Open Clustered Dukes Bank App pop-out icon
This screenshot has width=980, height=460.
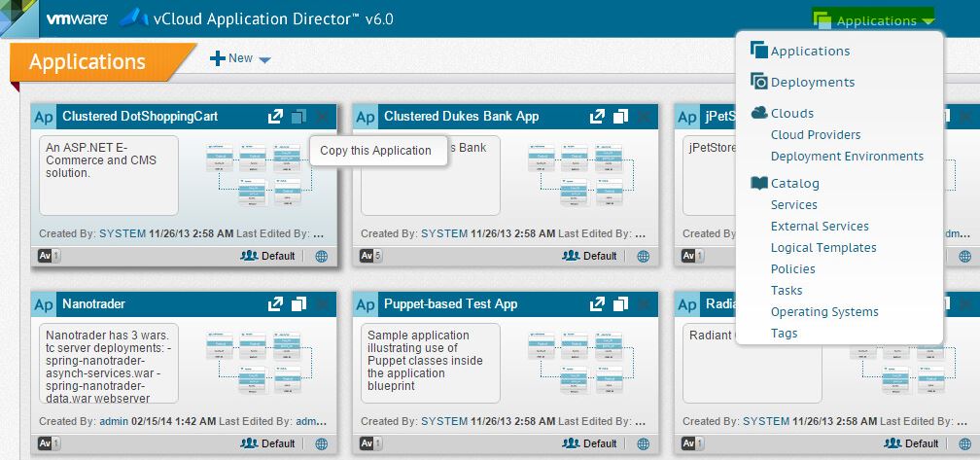pos(598,117)
